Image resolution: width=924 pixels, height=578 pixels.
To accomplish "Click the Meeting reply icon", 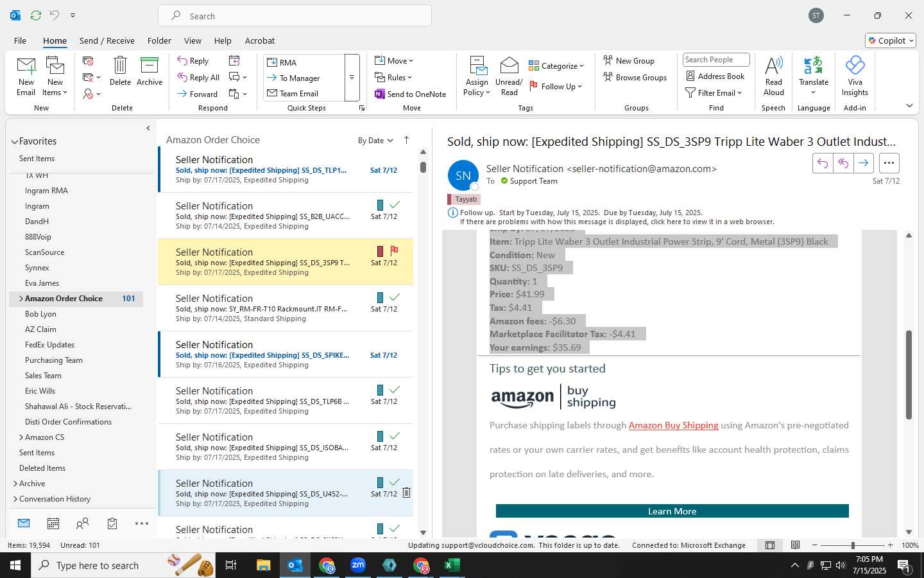I will (x=234, y=60).
